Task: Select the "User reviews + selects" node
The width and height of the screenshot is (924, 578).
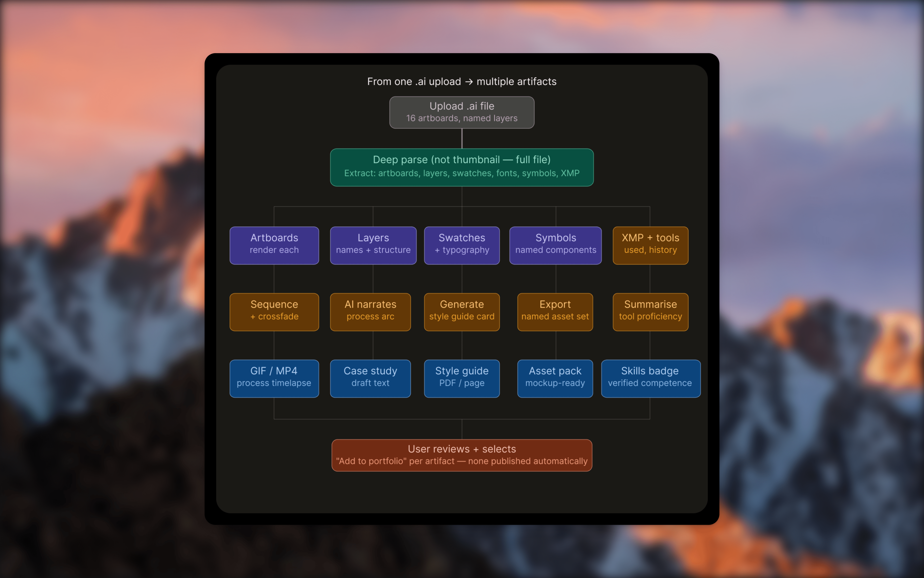Action: tap(462, 455)
